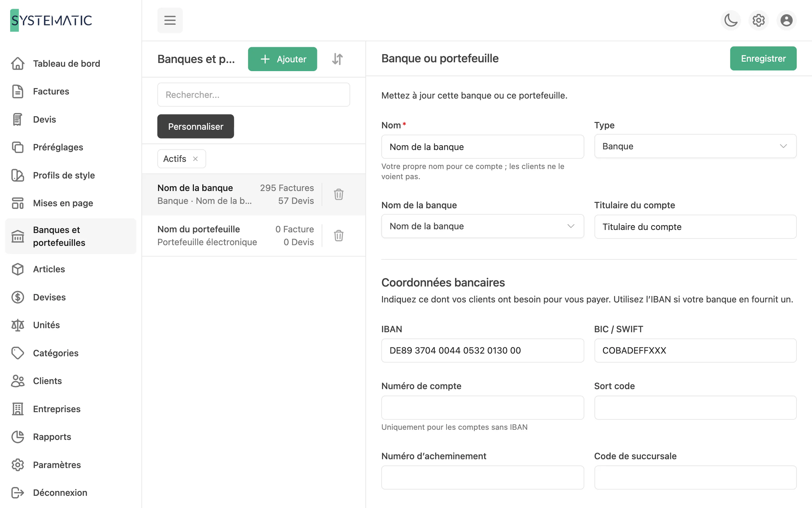Focus the Rechercher search field
812x508 pixels.
(x=254, y=95)
